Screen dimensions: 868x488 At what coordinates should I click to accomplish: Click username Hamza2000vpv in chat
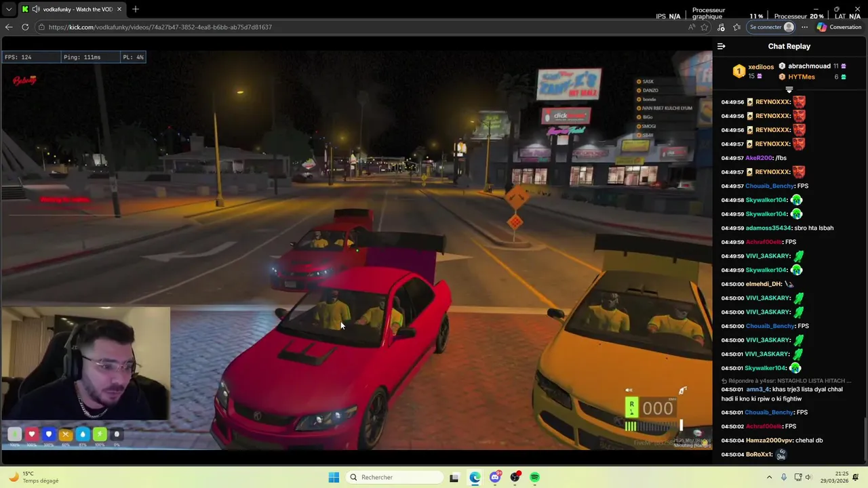(x=769, y=441)
